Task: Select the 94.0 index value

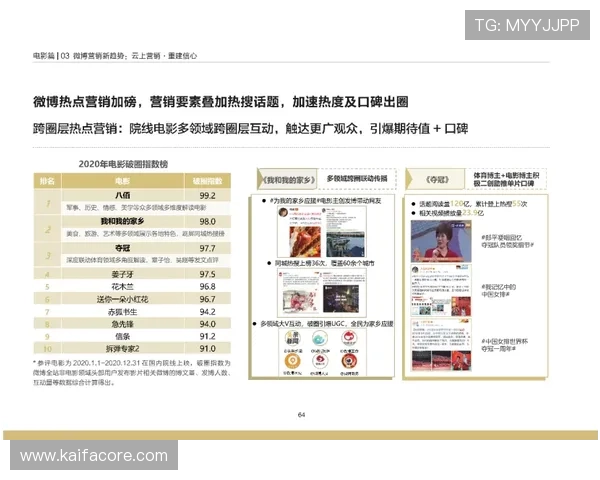Action: [x=207, y=324]
